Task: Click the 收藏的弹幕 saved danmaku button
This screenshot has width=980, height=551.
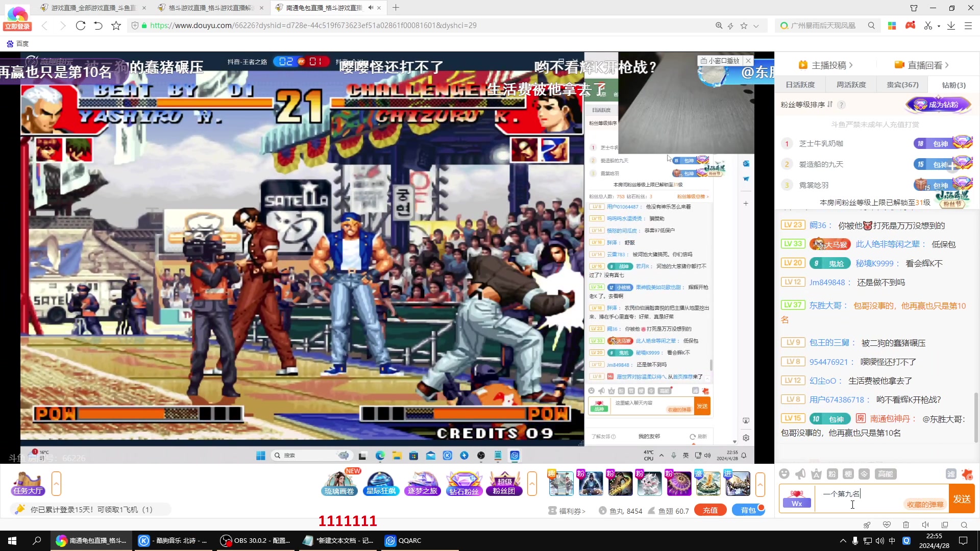Action: tap(925, 505)
